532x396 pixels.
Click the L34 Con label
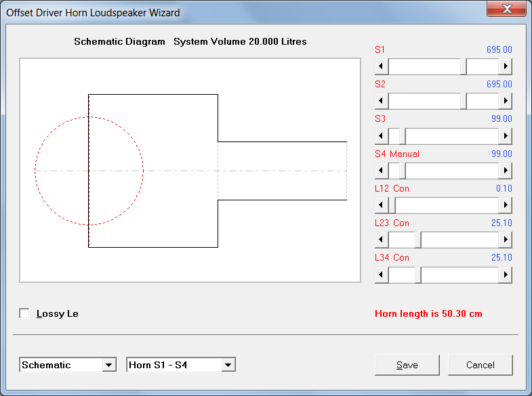pos(392,257)
